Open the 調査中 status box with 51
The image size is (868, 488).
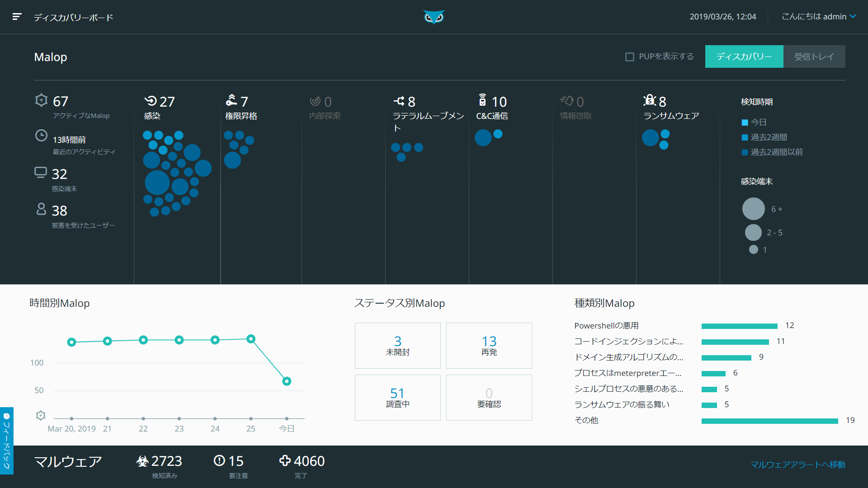pos(397,398)
